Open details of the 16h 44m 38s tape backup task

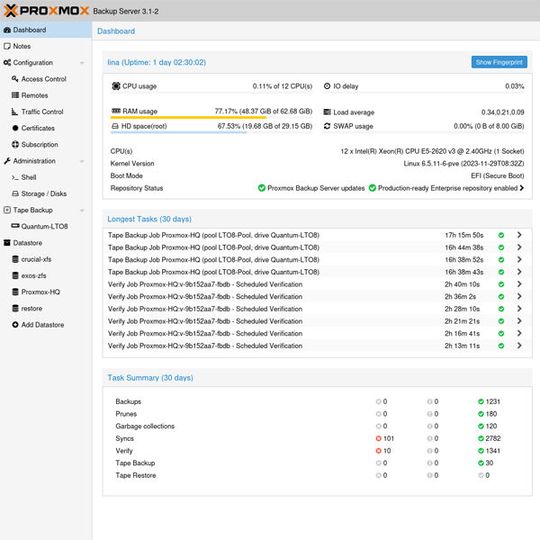coord(519,247)
